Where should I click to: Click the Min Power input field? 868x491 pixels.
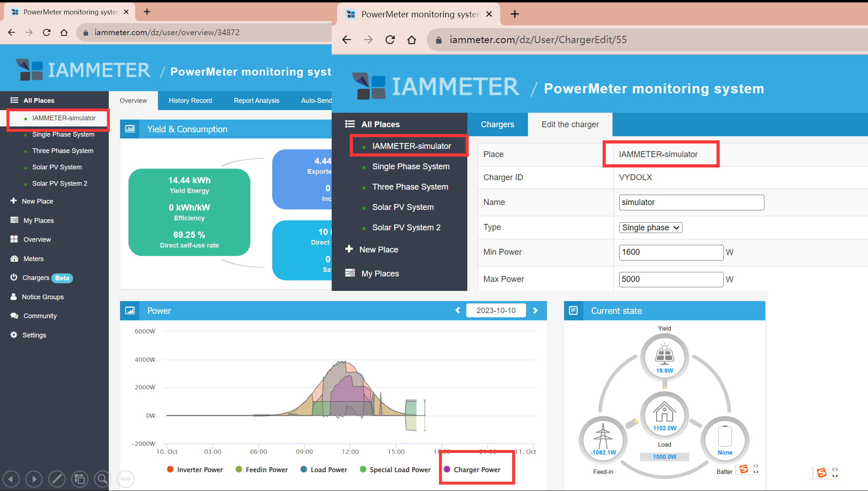tap(671, 252)
